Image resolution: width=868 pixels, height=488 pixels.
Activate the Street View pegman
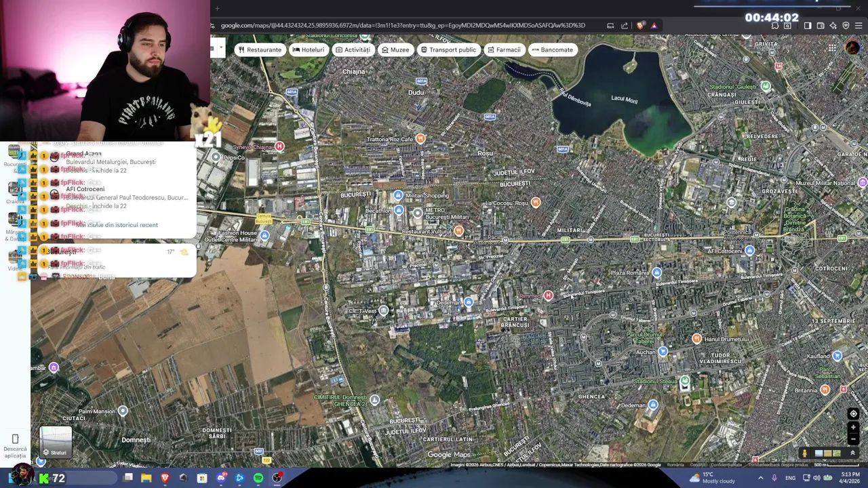pyautogui.click(x=805, y=453)
